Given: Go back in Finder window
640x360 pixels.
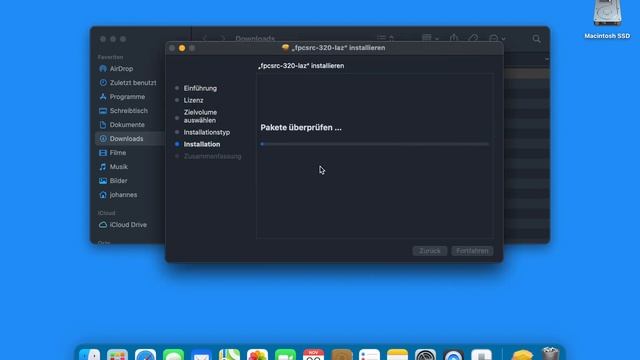Looking at the screenshot, I should click(x=205, y=38).
